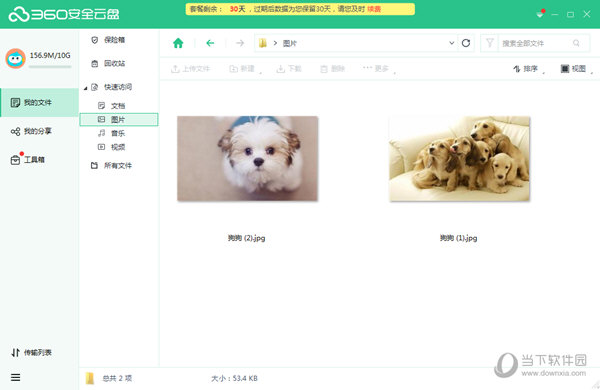Click the 总共 2 项 status text
This screenshot has height=390, width=600.
click(x=117, y=379)
